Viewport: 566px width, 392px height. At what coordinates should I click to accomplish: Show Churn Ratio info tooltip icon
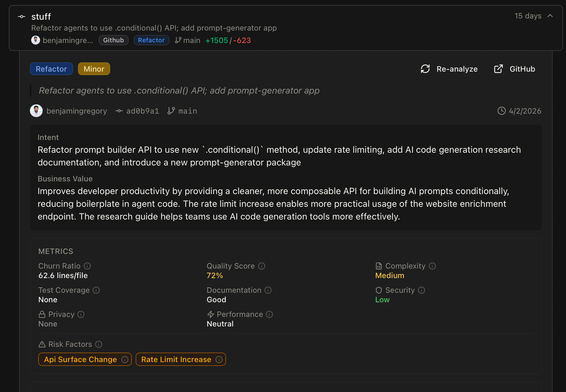click(x=87, y=266)
